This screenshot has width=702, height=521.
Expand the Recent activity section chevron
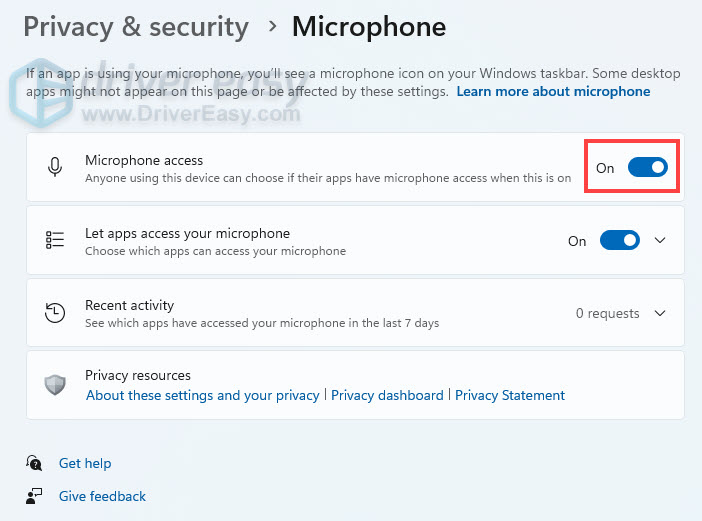click(x=659, y=313)
